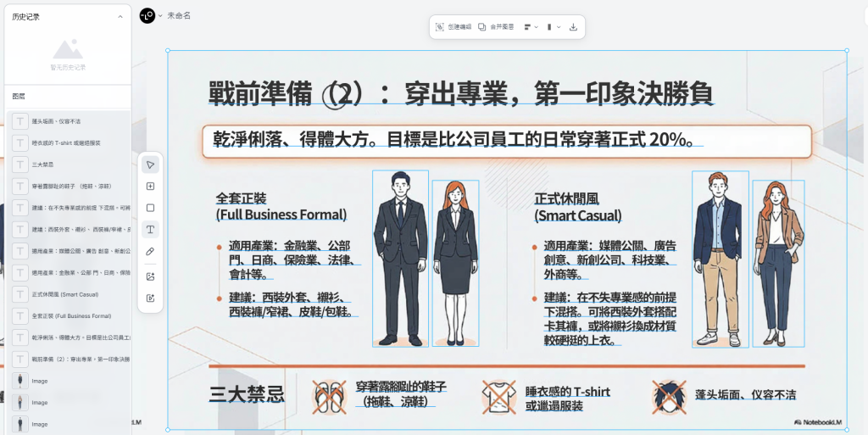
Task: Open the menu arrow beside the logo
Action: [160, 16]
